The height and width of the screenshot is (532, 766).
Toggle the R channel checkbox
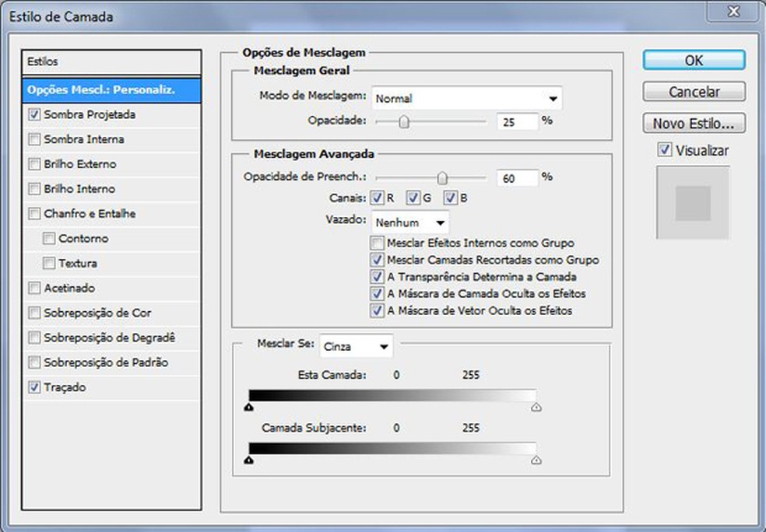point(377,198)
